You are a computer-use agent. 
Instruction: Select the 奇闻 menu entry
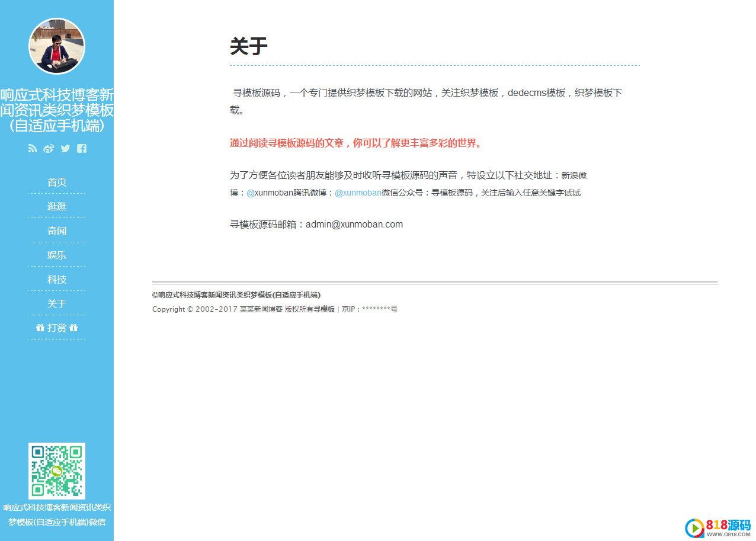(x=57, y=231)
